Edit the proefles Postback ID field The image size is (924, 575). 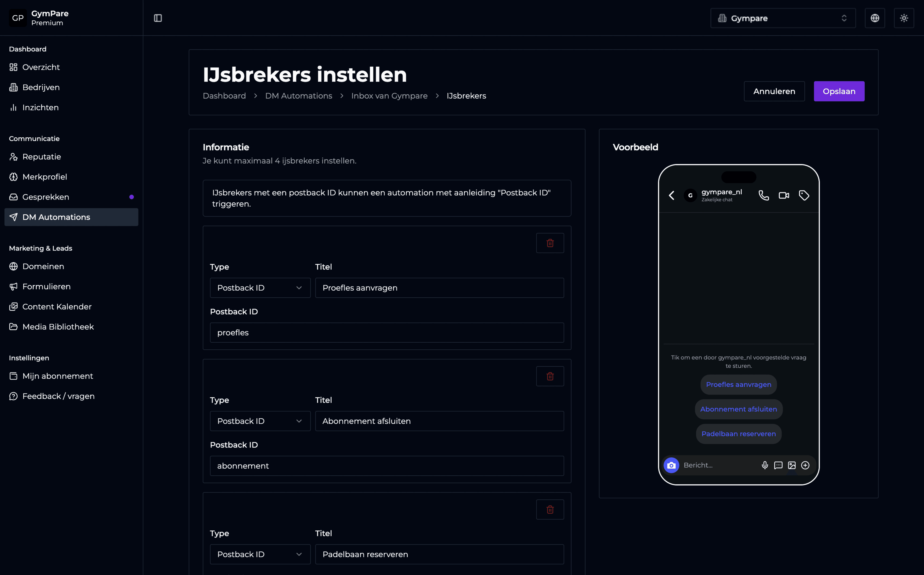[387, 332]
